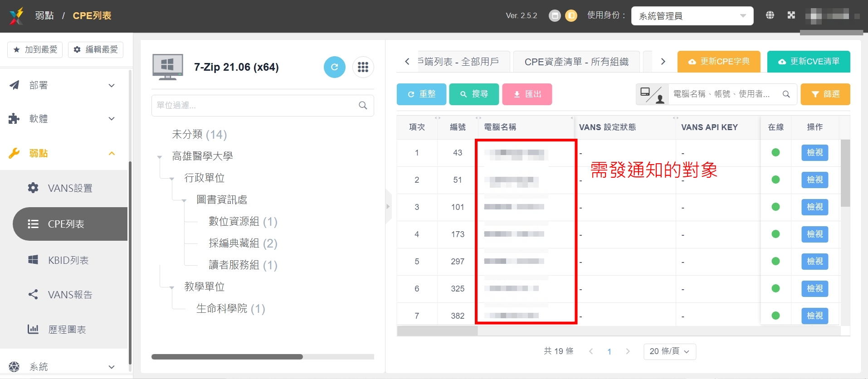868x379 pixels.
Task: Click the 弱點 wrench icon
Action: coord(15,153)
